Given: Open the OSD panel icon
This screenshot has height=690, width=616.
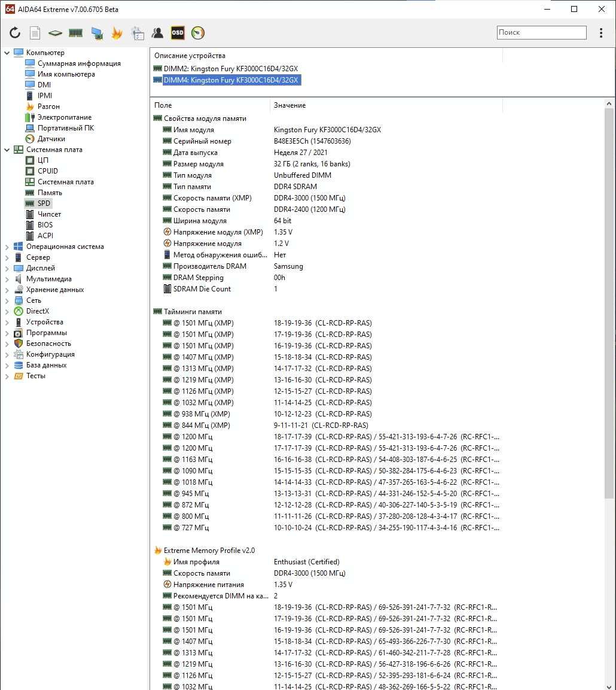Looking at the screenshot, I should [178, 32].
